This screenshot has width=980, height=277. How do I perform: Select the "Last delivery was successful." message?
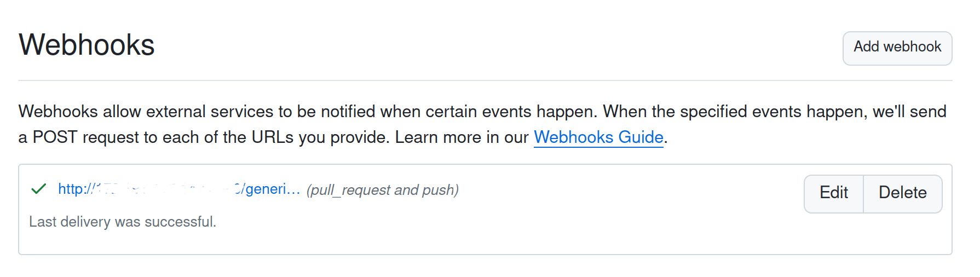[123, 222]
